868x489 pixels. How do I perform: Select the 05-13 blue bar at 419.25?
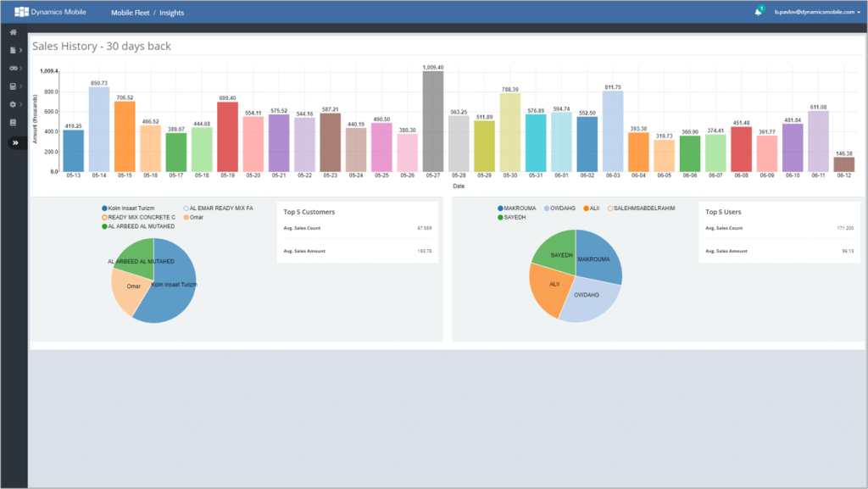point(74,151)
